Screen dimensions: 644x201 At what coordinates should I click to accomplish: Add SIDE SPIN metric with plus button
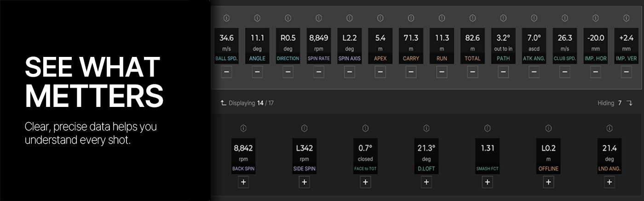pyautogui.click(x=304, y=182)
